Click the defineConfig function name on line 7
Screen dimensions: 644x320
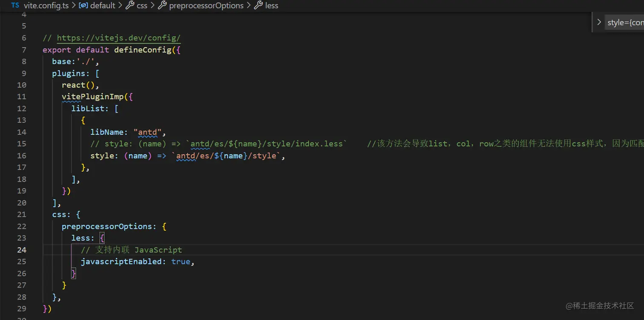142,50
